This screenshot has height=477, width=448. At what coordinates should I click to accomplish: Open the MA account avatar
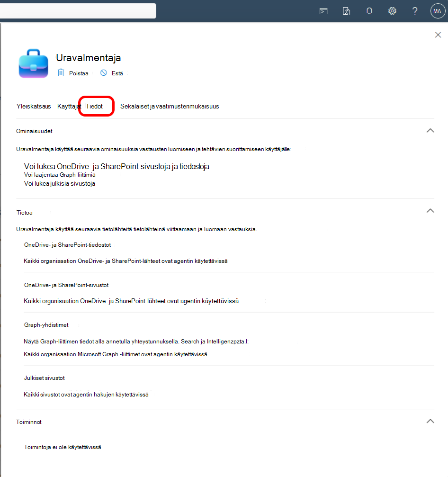point(438,11)
